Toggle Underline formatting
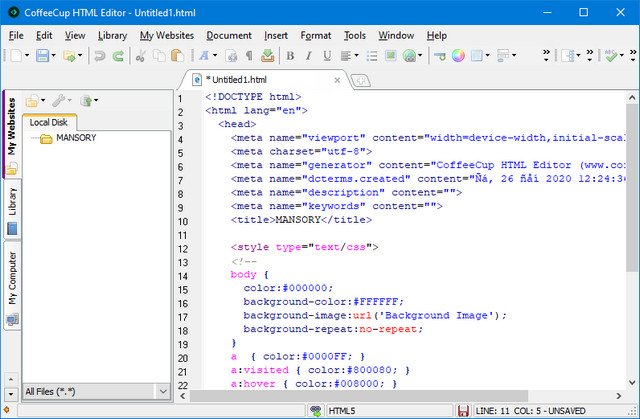Image resolution: width=640 pixels, height=419 pixels. [x=327, y=56]
